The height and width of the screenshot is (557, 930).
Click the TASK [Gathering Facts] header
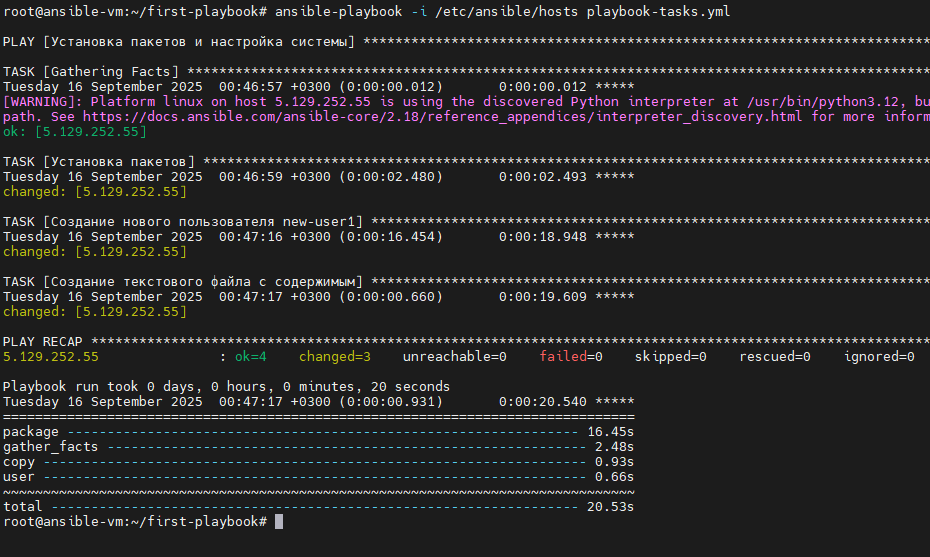pos(91,72)
